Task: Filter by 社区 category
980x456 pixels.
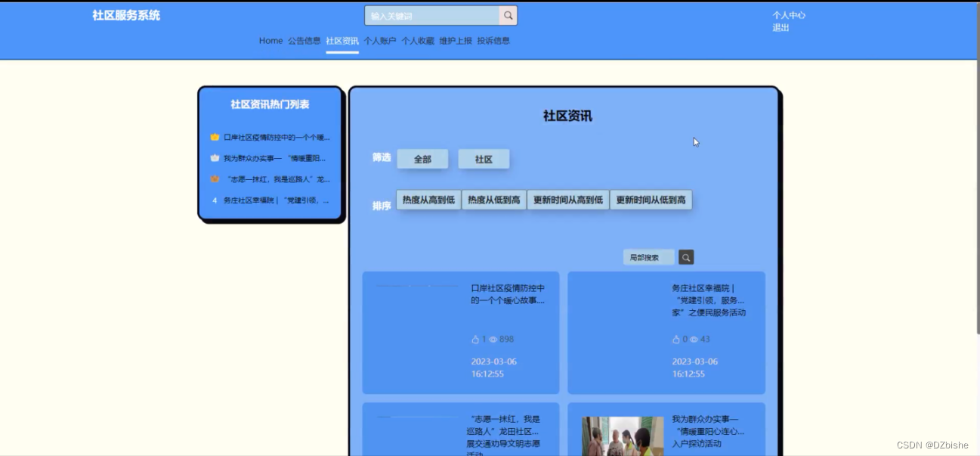Action: click(484, 159)
